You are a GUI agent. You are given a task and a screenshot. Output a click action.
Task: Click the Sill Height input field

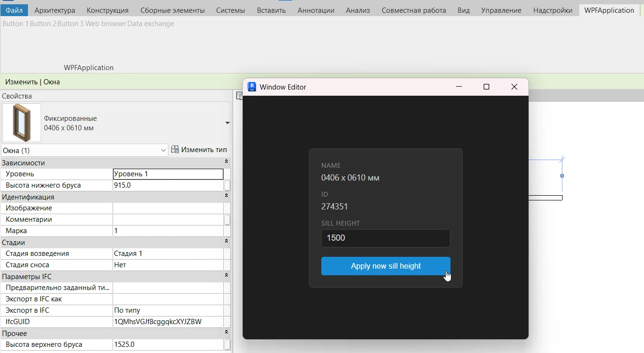386,238
